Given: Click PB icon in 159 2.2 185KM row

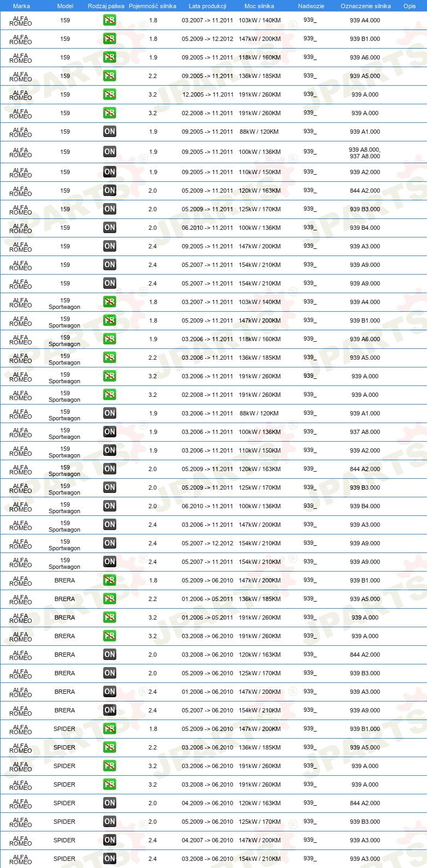Looking at the screenshot, I should click(110, 76).
